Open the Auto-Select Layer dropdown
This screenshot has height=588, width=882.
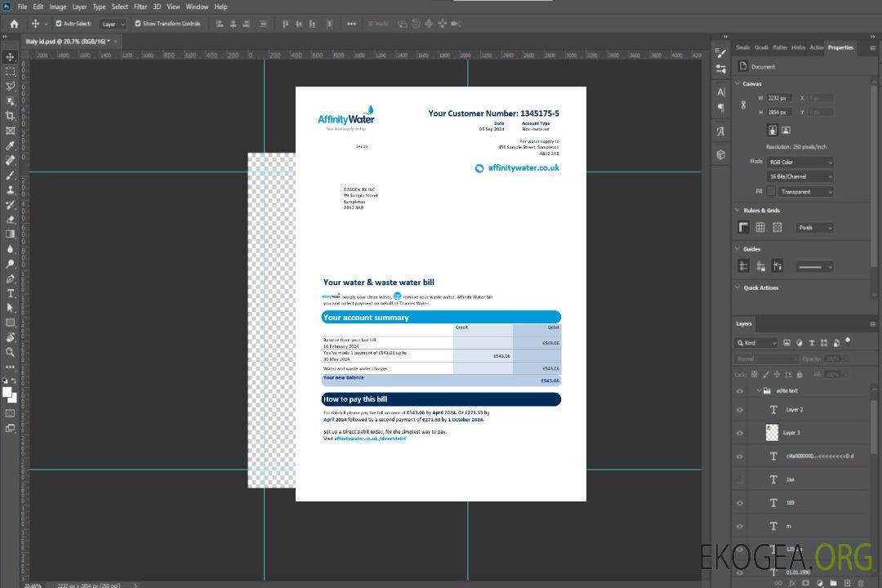[x=113, y=24]
